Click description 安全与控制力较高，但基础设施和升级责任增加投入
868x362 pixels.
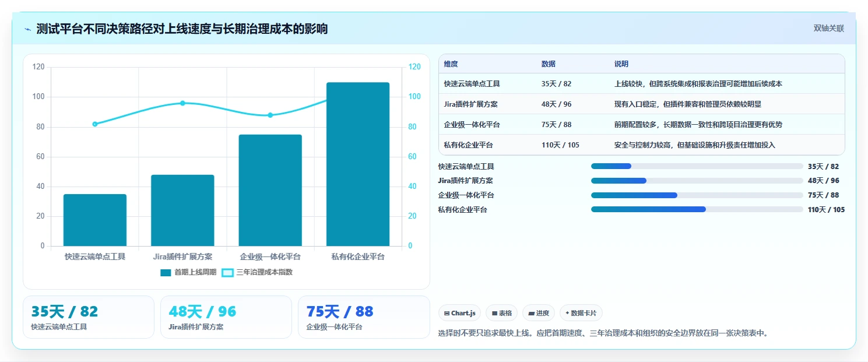(694, 145)
